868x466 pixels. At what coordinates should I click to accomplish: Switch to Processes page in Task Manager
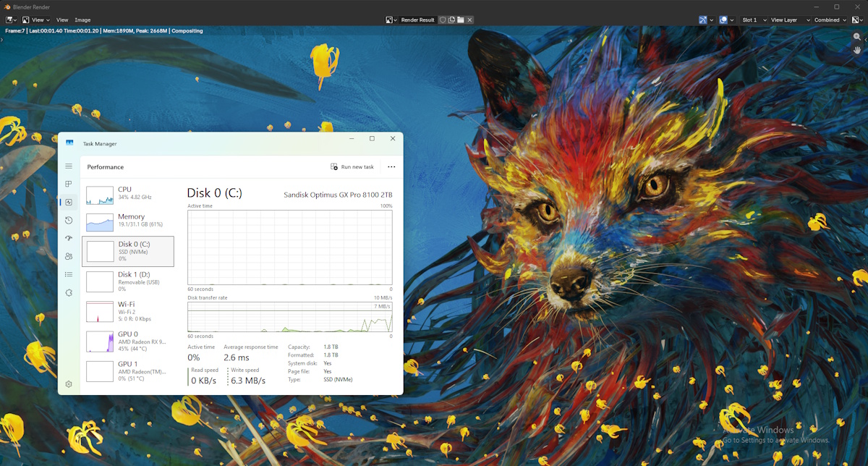click(x=69, y=184)
